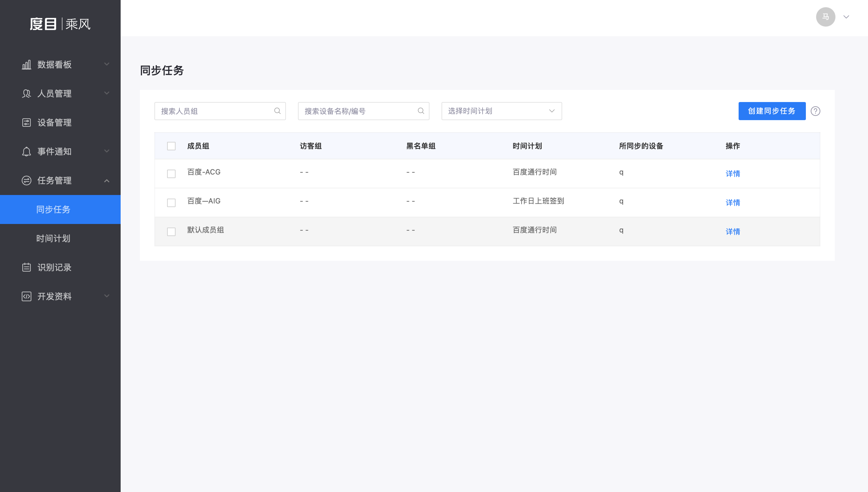
Task: Click the 创建同步任务 button
Action: [772, 111]
